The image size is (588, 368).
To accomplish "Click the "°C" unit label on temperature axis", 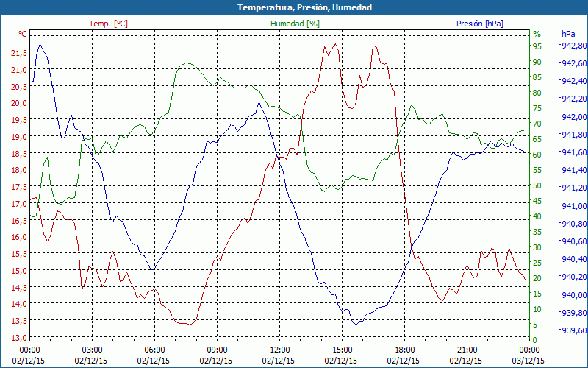I will click(x=23, y=34).
